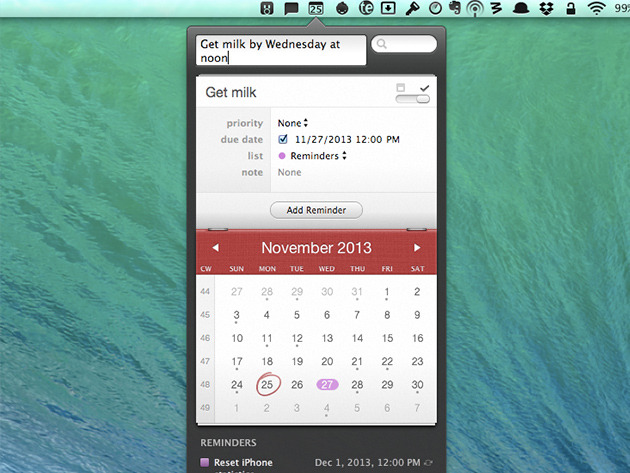Select November 1 in the calendar
630x473 pixels.
pos(387,291)
